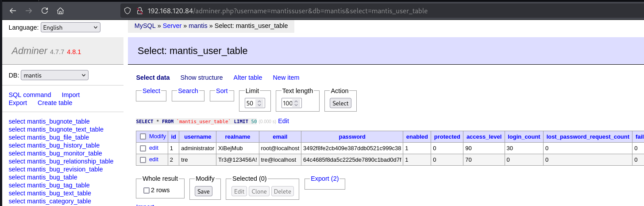
Task: Reload the page with the refresh icon
Action: (44, 11)
